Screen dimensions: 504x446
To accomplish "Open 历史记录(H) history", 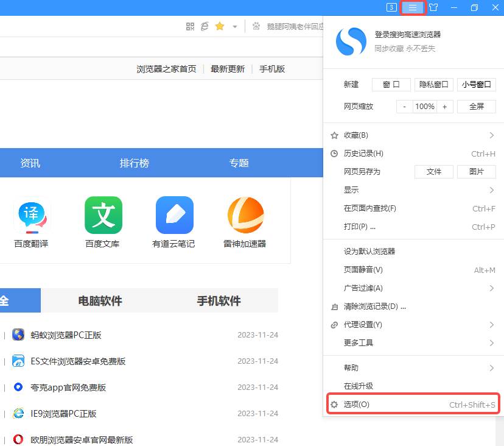I will tap(413, 154).
